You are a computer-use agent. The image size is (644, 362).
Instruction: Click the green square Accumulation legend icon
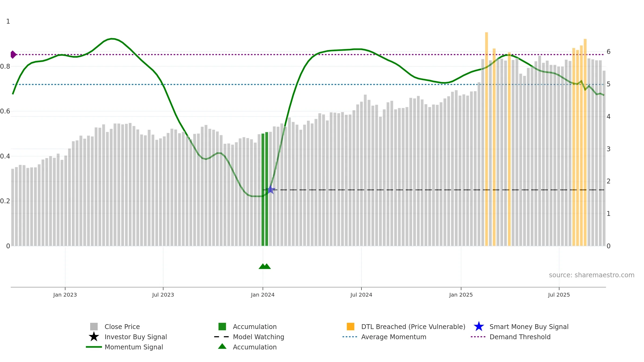222,327
